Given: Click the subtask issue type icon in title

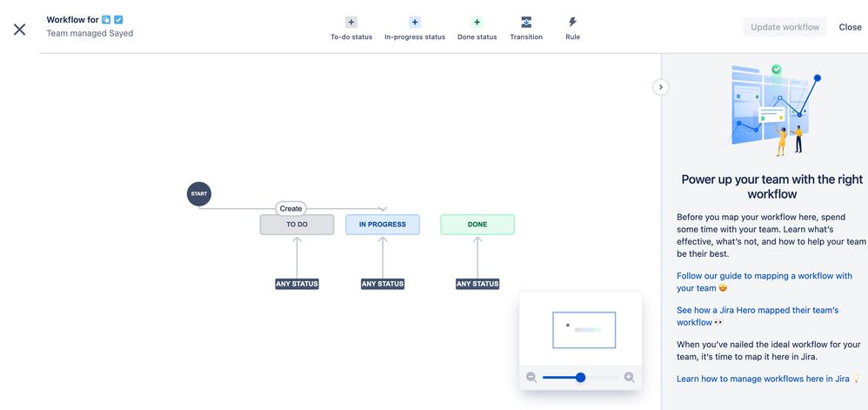Looking at the screenshot, I should click(106, 19).
